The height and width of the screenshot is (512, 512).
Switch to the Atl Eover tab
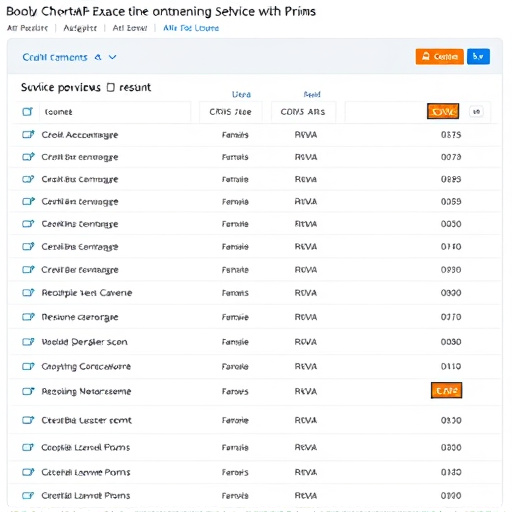130,28
